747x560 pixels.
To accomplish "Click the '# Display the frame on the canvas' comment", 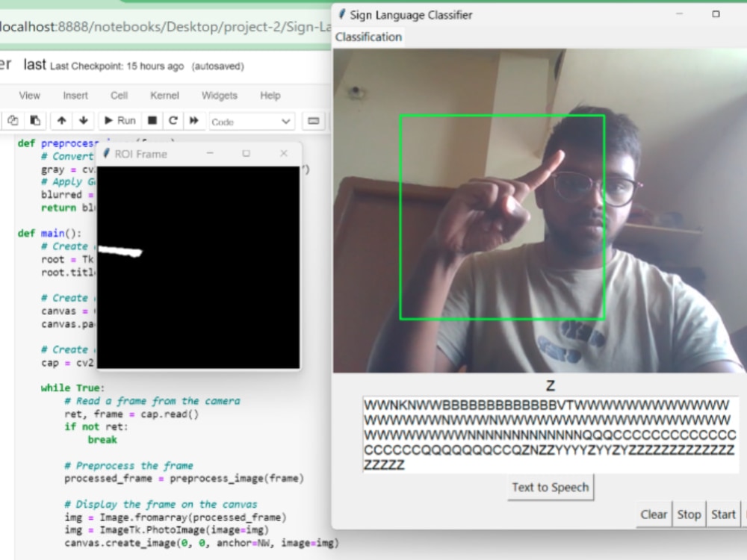I will coord(161,504).
